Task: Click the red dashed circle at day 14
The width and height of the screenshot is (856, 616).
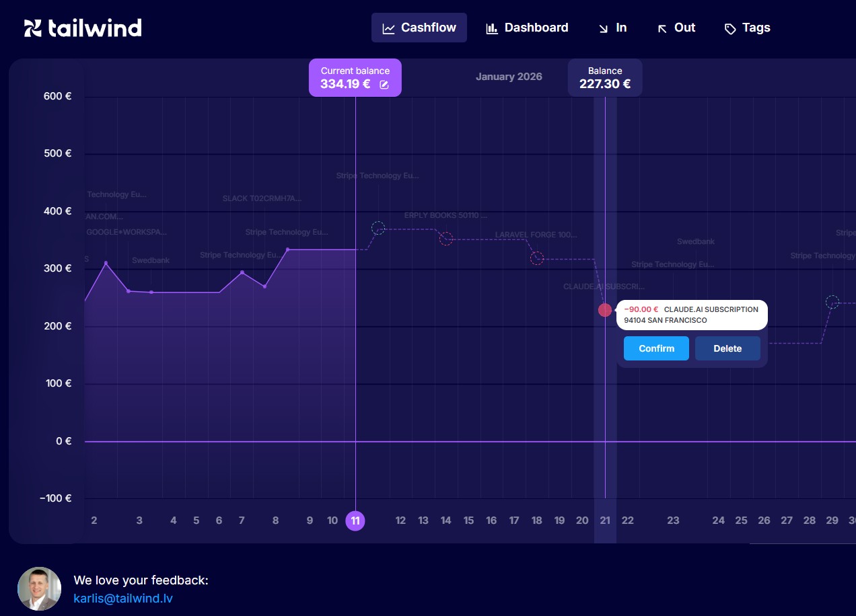Action: point(445,239)
